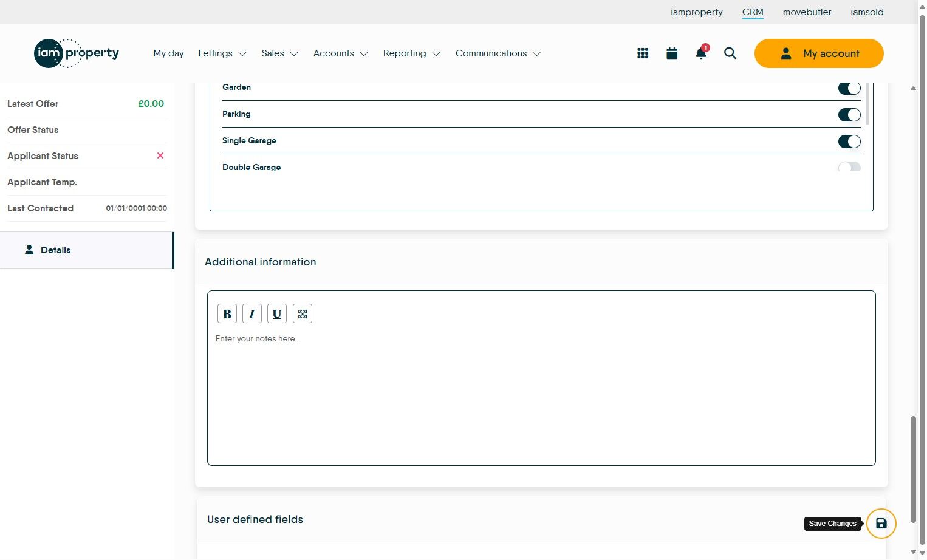The image size is (927, 560).
Task: Open the Sales dropdown menu
Action: [279, 53]
